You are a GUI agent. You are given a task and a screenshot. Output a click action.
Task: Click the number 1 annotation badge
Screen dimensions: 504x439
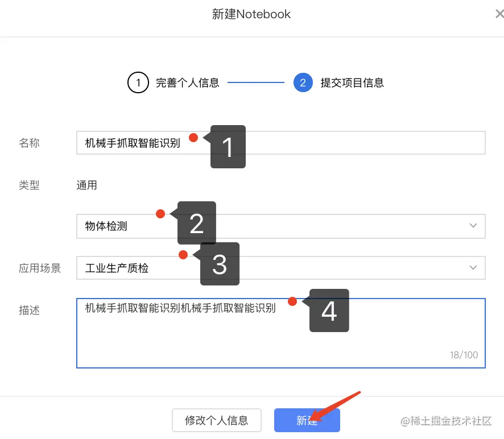(228, 147)
